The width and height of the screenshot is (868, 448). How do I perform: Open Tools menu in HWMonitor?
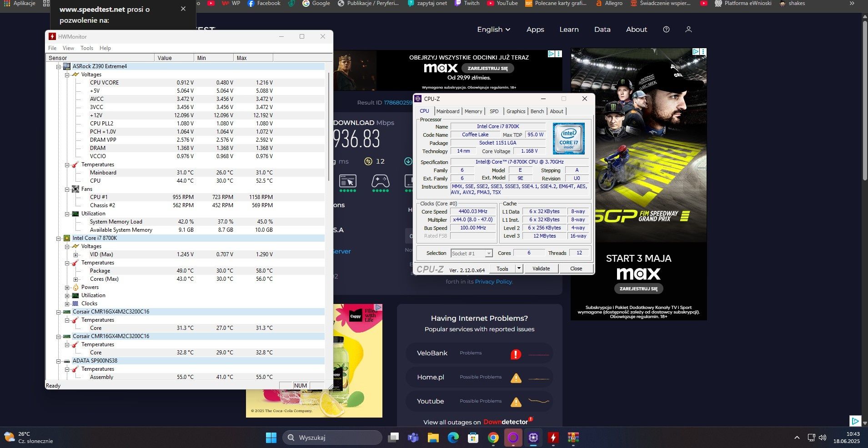coord(87,48)
